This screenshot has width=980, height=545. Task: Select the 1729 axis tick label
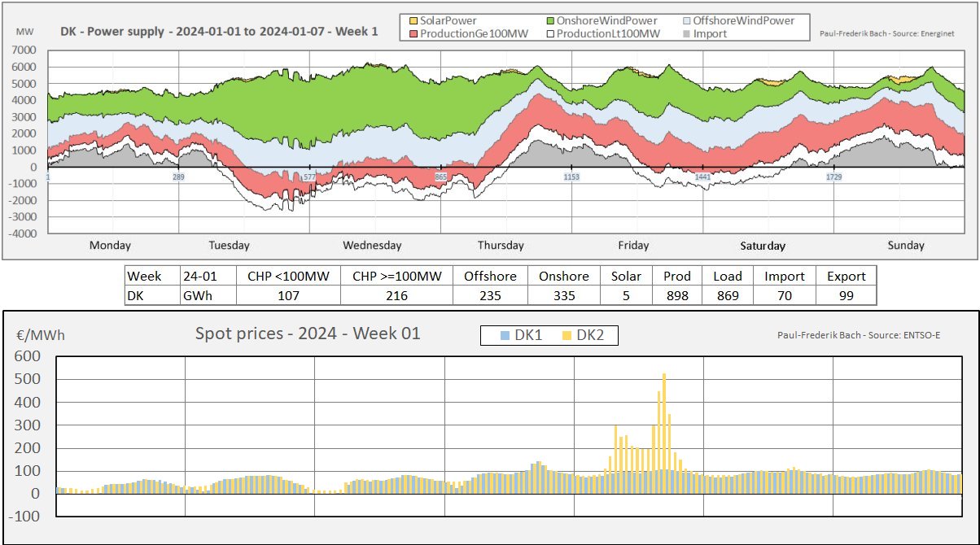point(833,177)
